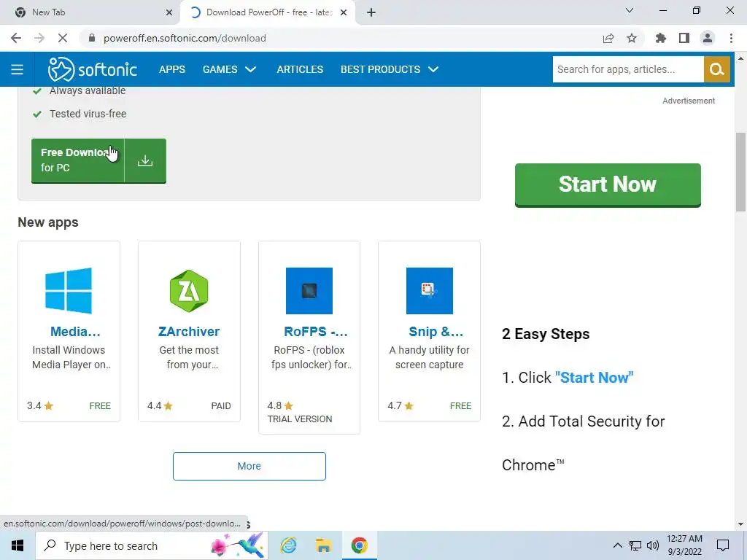
Task: Open the network status tray icon
Action: 635,545
